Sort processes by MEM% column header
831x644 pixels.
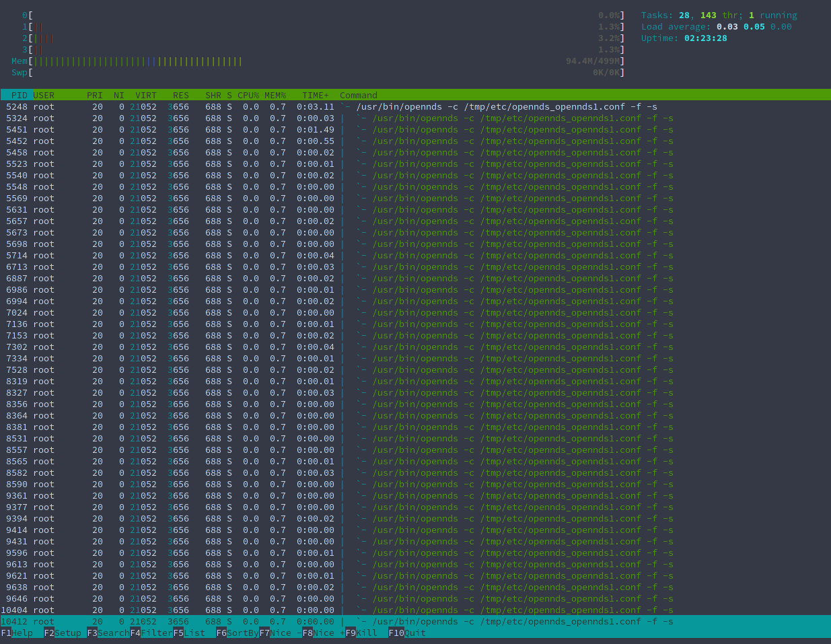coord(274,95)
